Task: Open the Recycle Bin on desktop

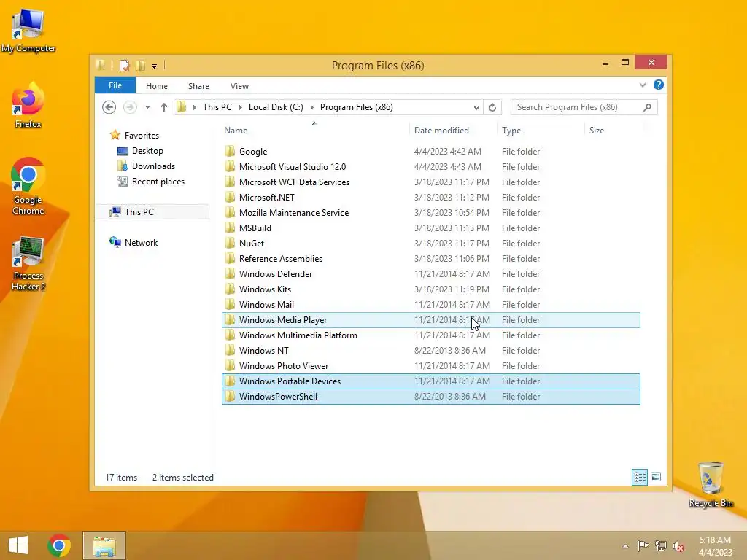Action: [711, 484]
